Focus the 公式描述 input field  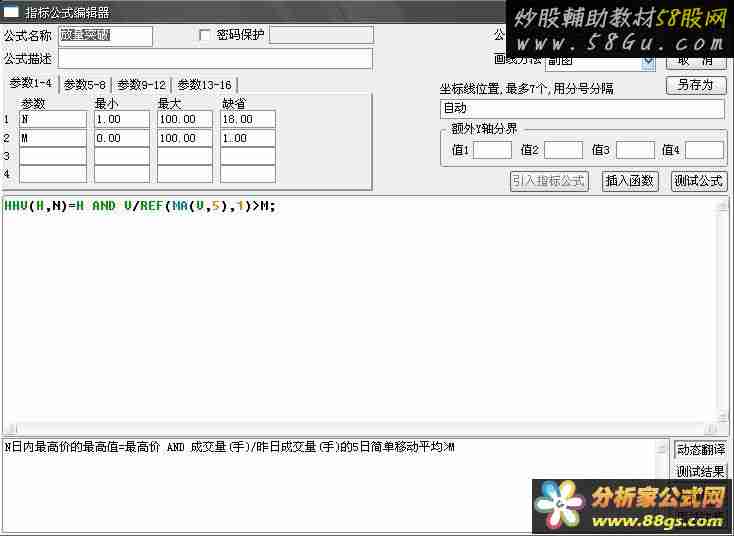(215, 59)
